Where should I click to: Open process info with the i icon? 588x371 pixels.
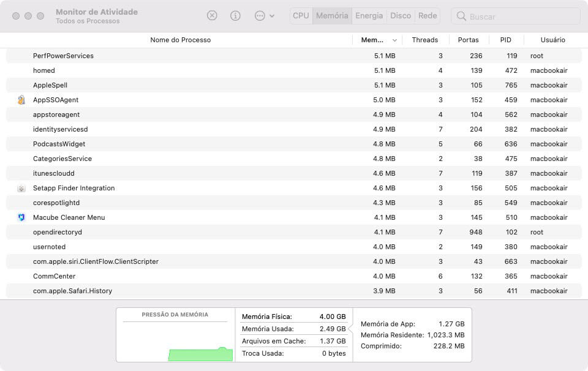pyautogui.click(x=235, y=15)
